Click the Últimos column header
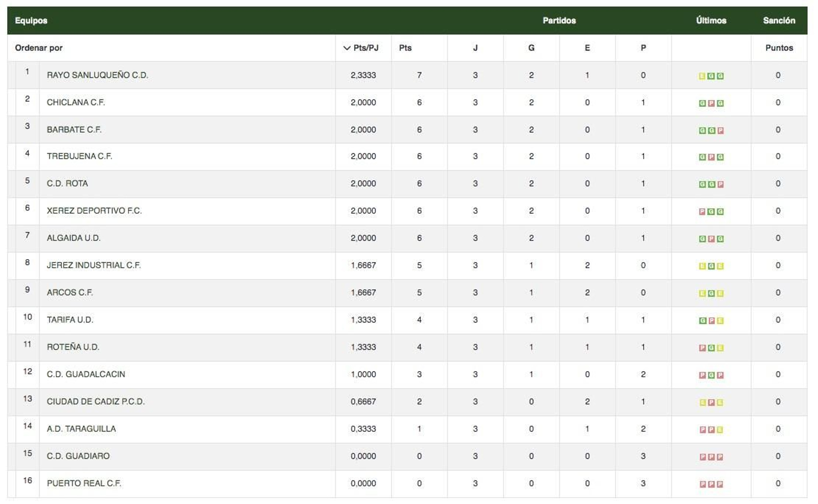Image resolution: width=818 pixels, height=504 pixels. click(x=711, y=21)
